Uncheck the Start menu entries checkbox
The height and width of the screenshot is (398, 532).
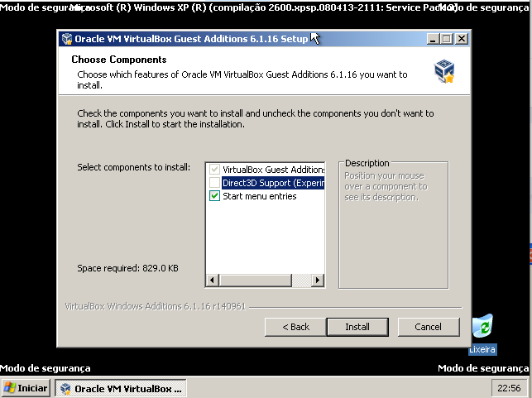[214, 196]
